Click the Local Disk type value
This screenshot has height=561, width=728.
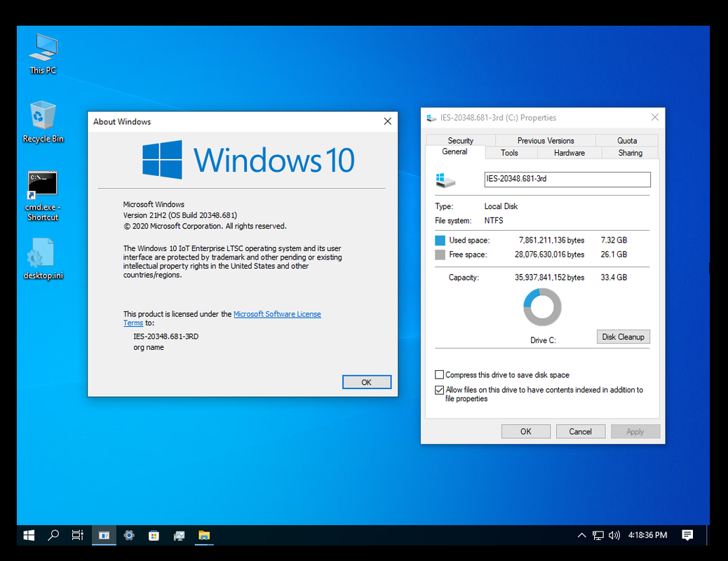point(501,206)
